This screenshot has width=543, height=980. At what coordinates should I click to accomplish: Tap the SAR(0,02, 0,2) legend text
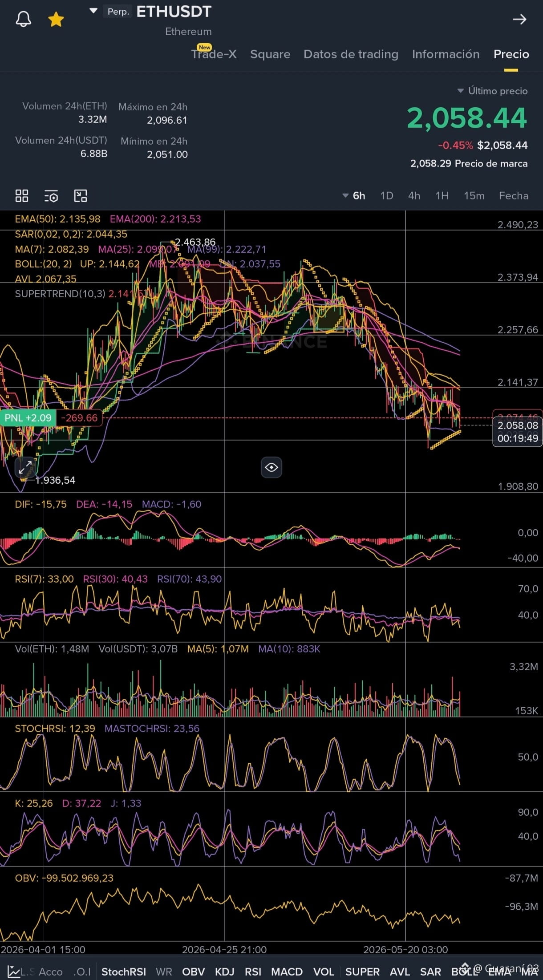point(71,234)
